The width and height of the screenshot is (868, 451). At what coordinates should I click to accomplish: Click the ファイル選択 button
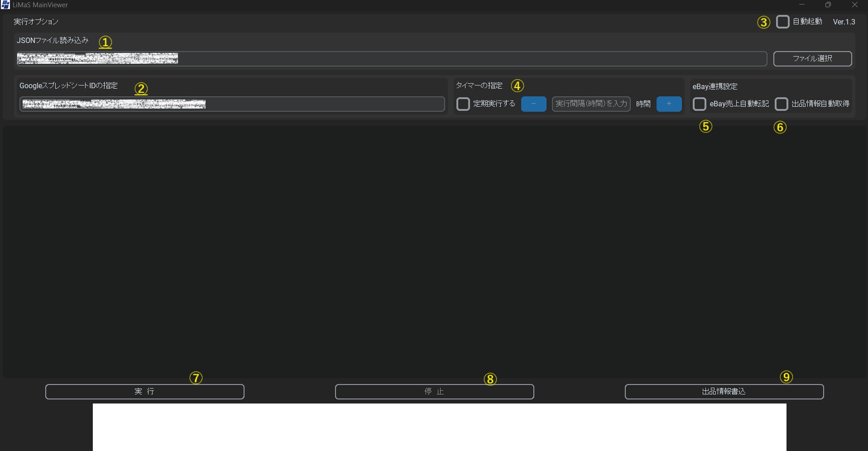(812, 59)
